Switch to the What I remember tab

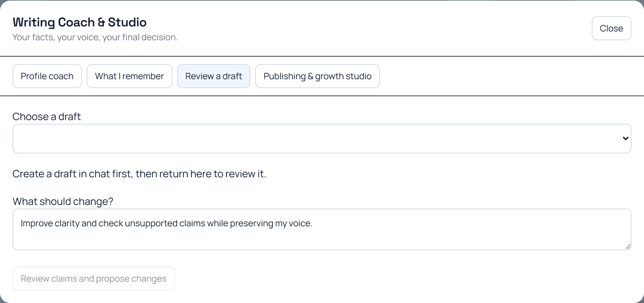point(129,76)
